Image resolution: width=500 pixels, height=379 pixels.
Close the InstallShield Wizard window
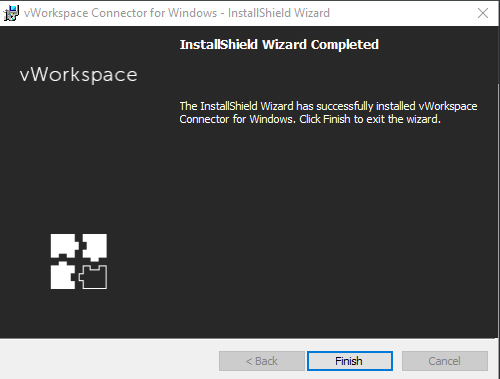click(483, 13)
